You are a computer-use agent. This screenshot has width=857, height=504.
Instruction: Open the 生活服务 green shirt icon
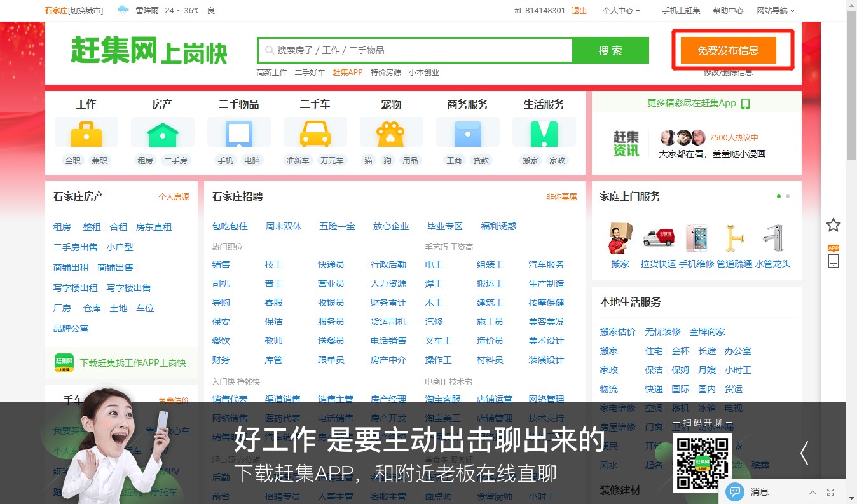(544, 133)
